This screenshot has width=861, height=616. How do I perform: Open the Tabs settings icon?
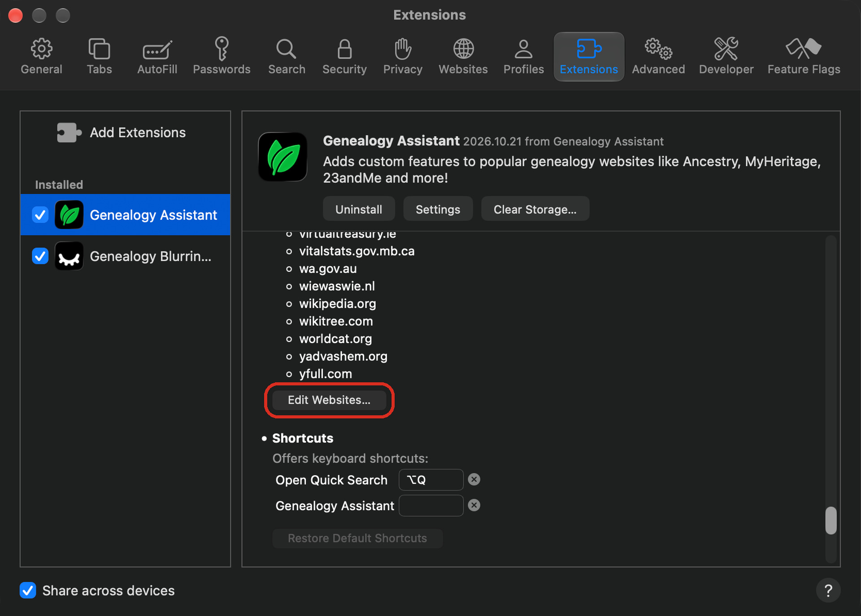(99, 48)
